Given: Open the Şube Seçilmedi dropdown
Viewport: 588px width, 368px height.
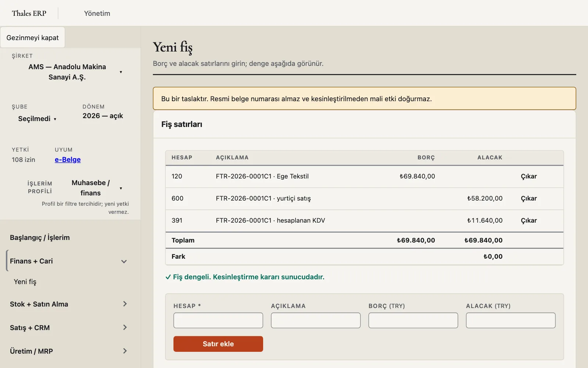Looking at the screenshot, I should 37,118.
